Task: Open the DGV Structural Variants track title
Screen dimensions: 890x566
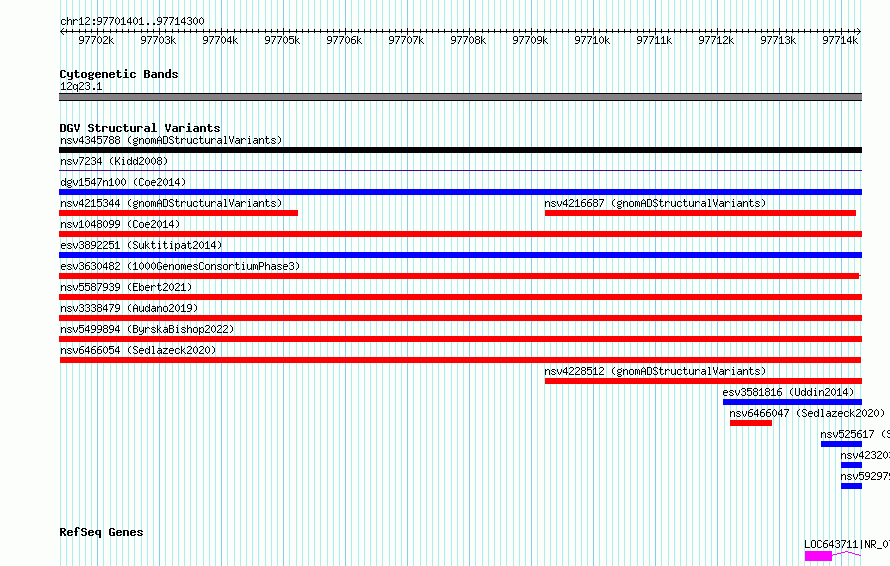Action: click(x=140, y=128)
